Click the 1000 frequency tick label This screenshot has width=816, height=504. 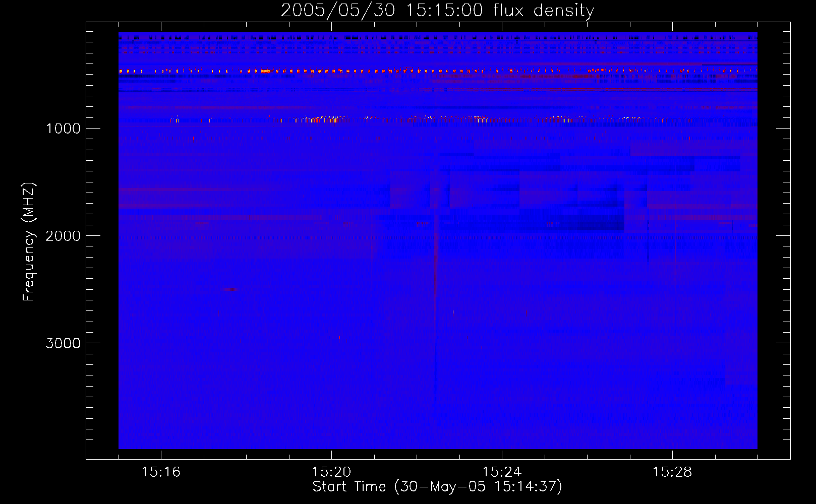point(63,129)
